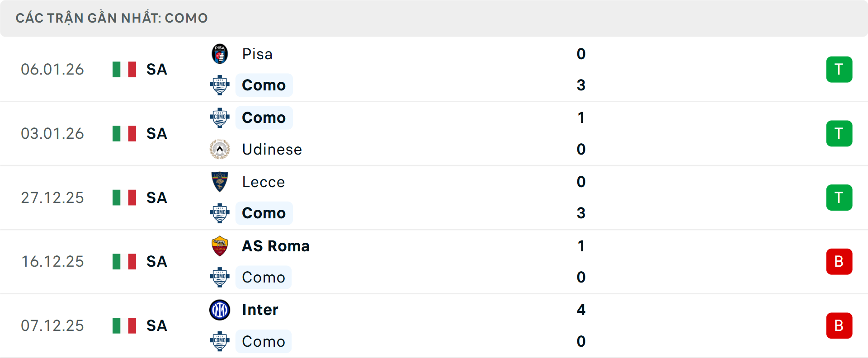Click the Italian flag in 06.01.26 row

click(124, 70)
